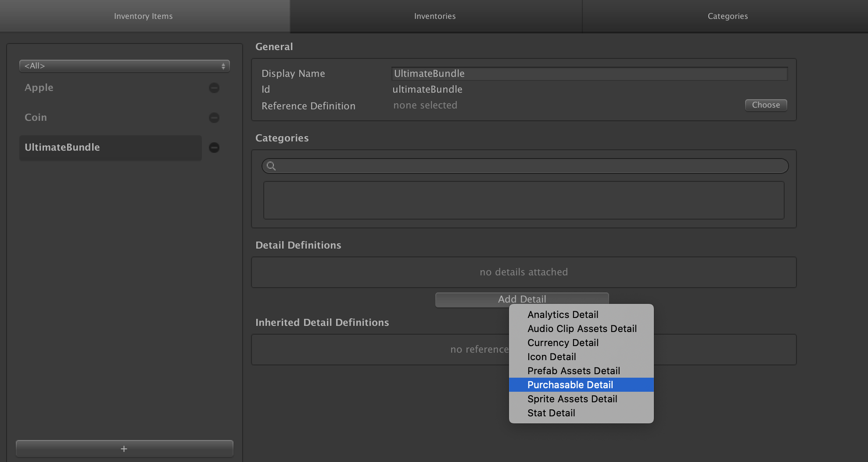Viewport: 868px width, 462px height.
Task: Select the Coin inventory item
Action: [x=111, y=118]
